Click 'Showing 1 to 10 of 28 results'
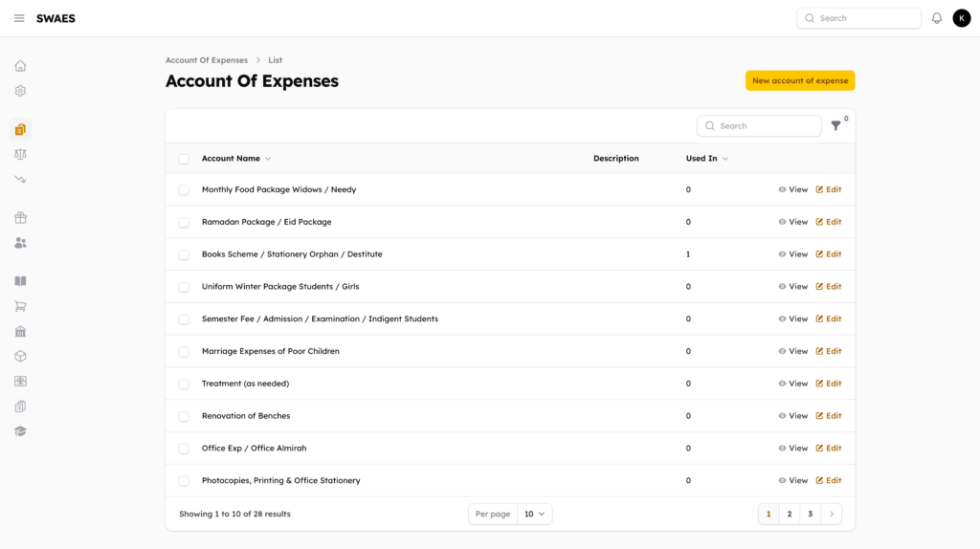Viewport: 980px width, 549px height. point(235,514)
